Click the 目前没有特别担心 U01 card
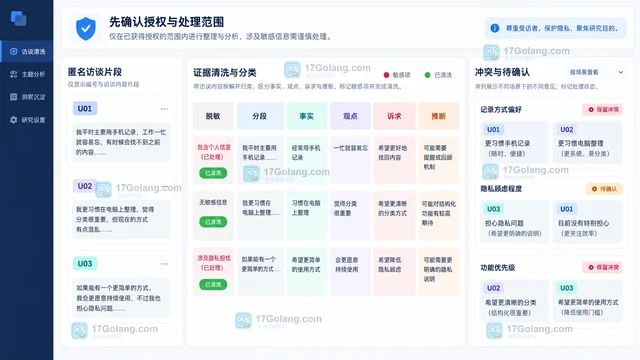The image size is (640, 360). pos(588,222)
